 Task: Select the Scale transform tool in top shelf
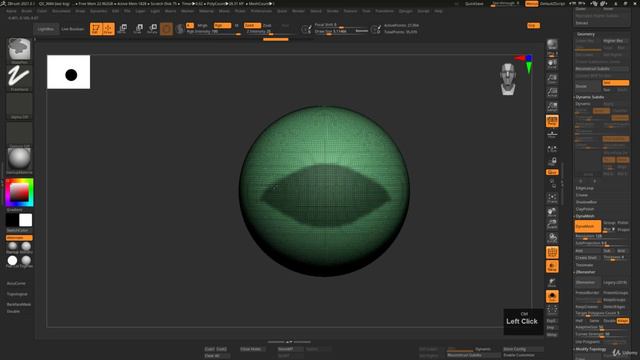pos(138,29)
